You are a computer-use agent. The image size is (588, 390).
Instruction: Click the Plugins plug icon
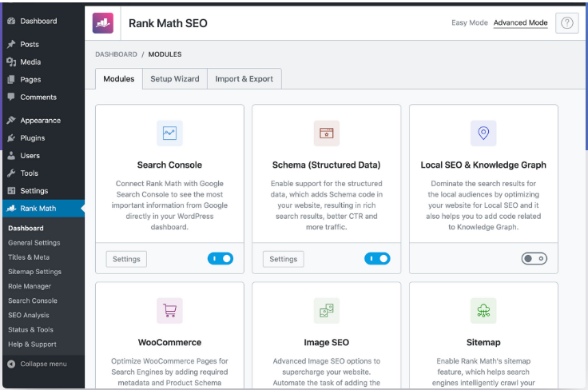11,138
